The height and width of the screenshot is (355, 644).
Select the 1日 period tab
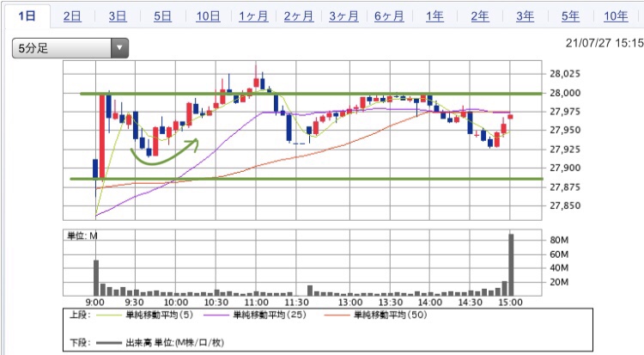pos(27,16)
